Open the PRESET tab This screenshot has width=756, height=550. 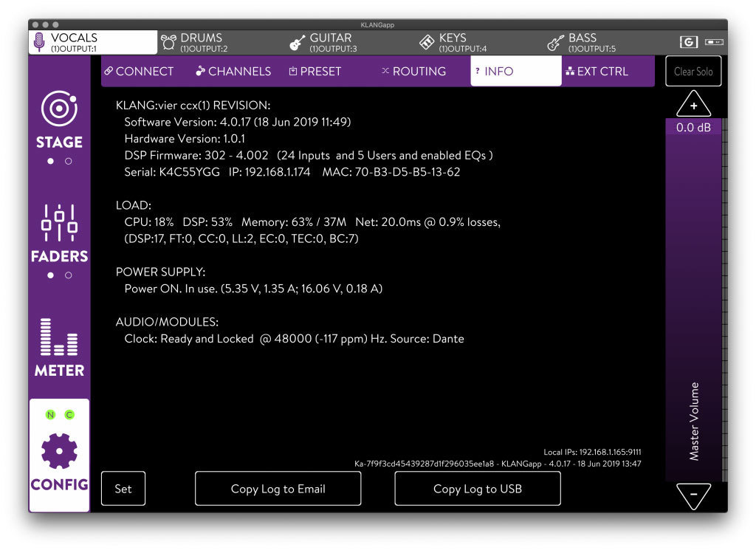[315, 72]
